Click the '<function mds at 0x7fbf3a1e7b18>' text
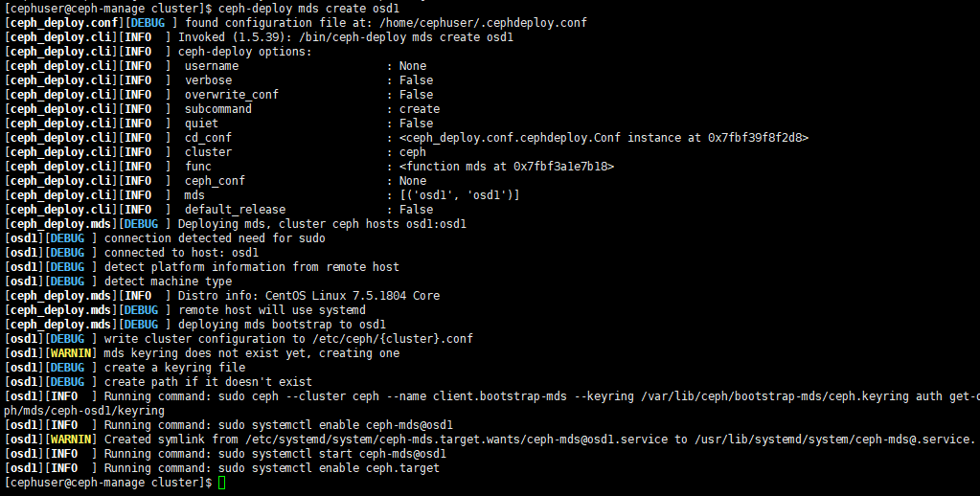The image size is (980, 496). [x=506, y=167]
